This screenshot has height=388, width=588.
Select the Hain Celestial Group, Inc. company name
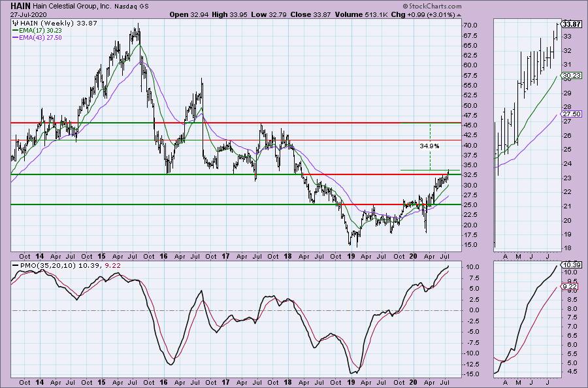click(x=73, y=7)
